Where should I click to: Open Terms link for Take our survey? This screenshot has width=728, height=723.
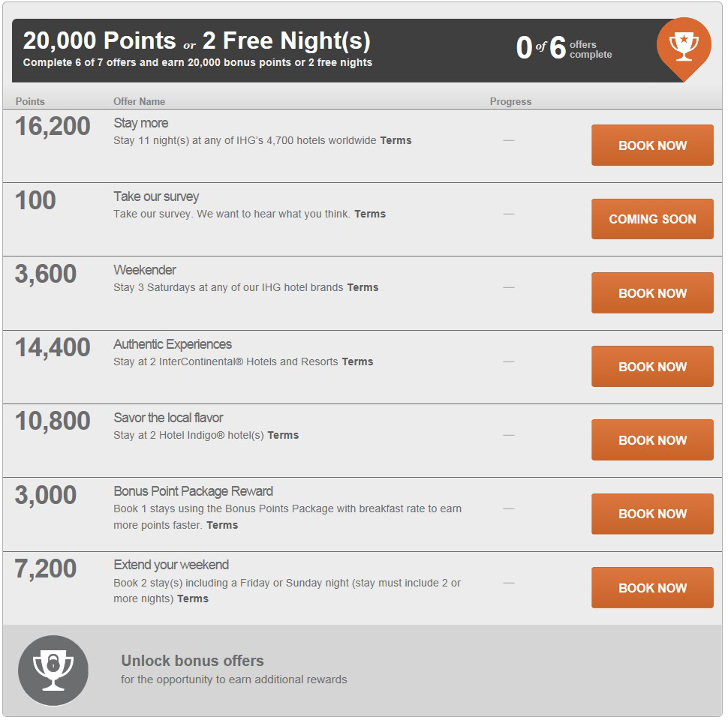tap(370, 214)
